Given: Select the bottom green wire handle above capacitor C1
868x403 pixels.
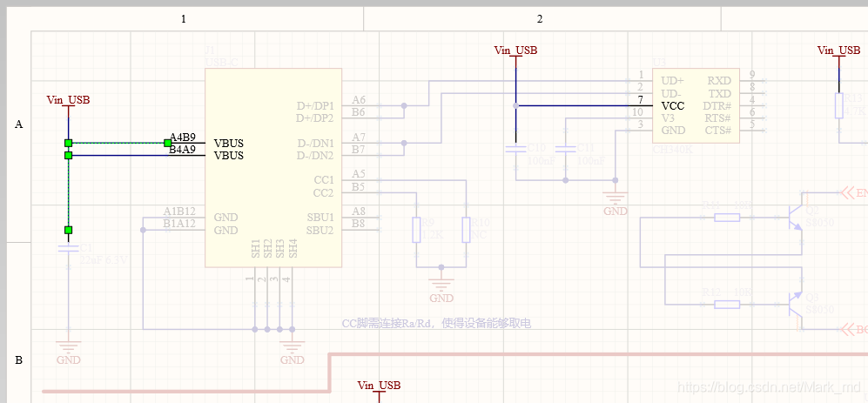Looking at the screenshot, I should 68,230.
